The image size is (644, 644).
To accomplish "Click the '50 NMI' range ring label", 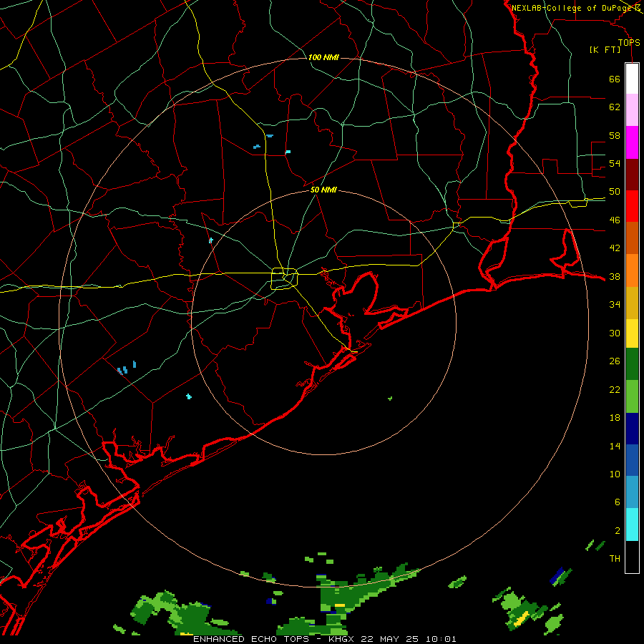I will 323,190.
